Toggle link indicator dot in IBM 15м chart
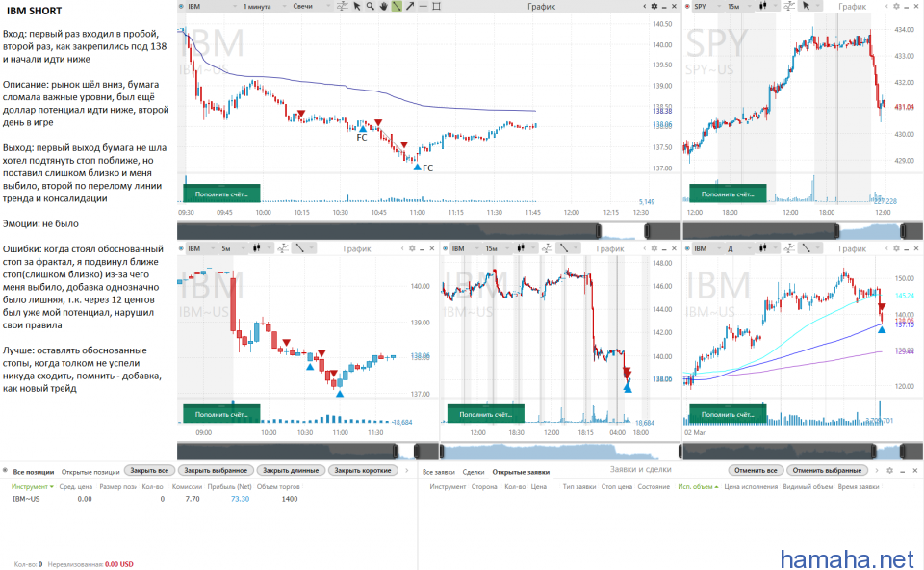The width and height of the screenshot is (924, 570). [x=446, y=248]
